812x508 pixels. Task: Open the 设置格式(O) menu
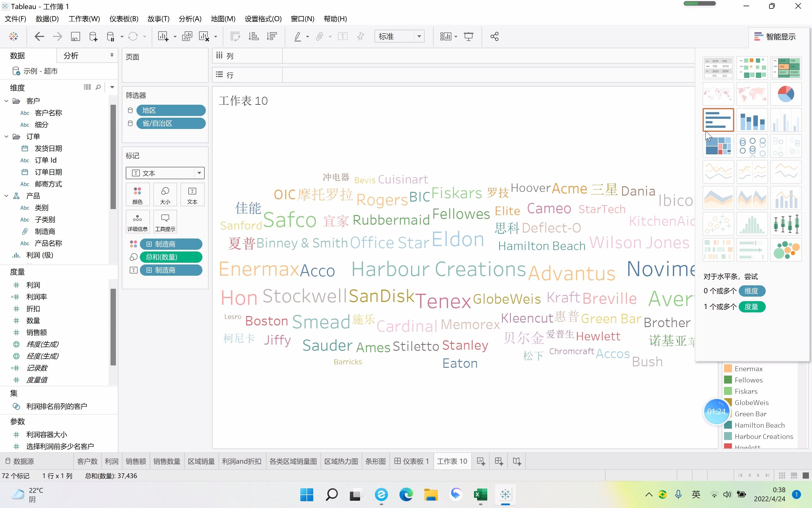(263, 19)
